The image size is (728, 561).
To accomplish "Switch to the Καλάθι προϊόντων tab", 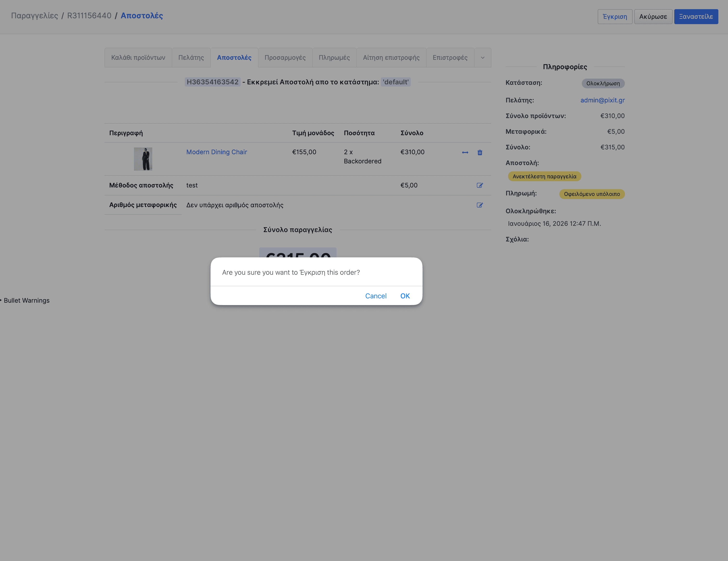I will coord(138,58).
